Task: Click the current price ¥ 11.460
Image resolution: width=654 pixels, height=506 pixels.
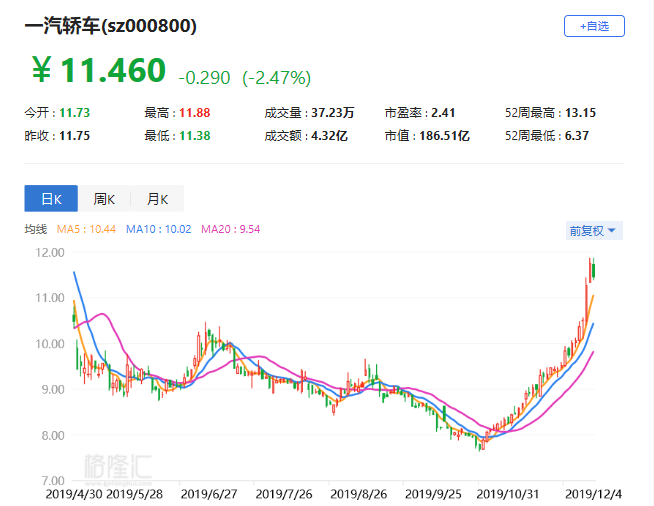Action: 99,70
